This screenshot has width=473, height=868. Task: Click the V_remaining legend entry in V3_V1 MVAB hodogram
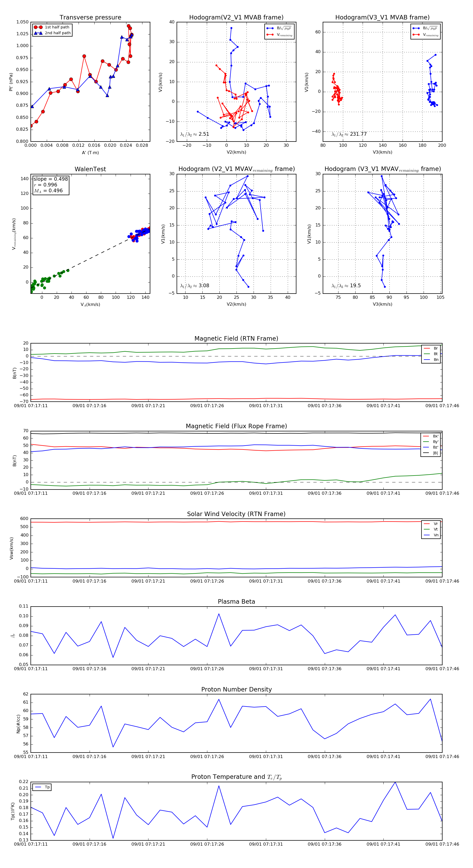(425, 35)
